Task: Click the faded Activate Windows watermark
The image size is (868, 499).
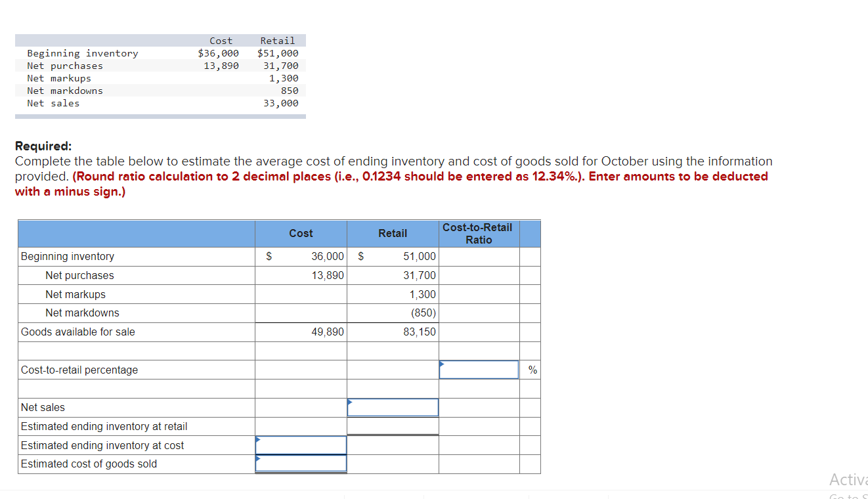Action: pyautogui.click(x=849, y=480)
